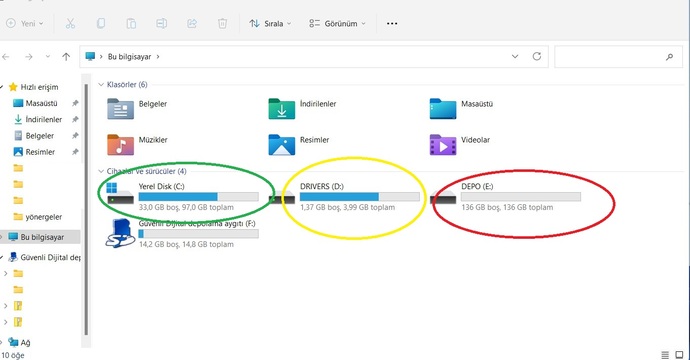This screenshot has height=360, width=690.
Task: Click pin icon next to sidebar İndirilenler
Action: (x=75, y=120)
